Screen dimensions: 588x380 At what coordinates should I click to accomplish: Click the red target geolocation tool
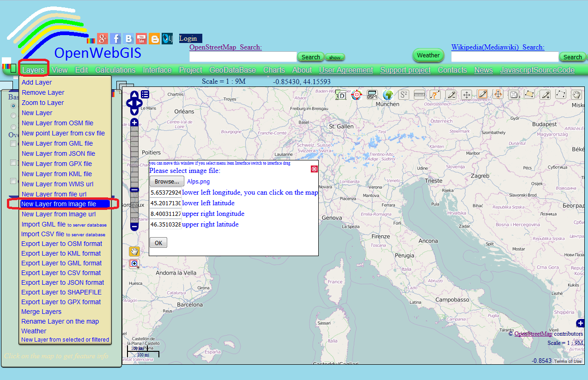point(356,95)
